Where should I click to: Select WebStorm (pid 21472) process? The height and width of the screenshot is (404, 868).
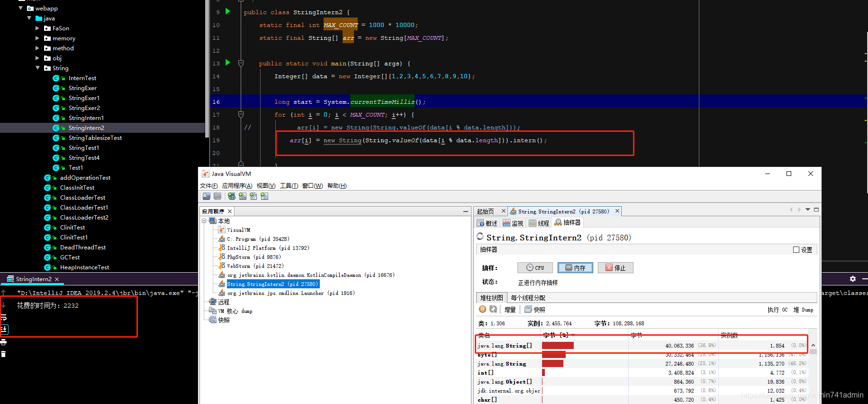click(x=255, y=266)
